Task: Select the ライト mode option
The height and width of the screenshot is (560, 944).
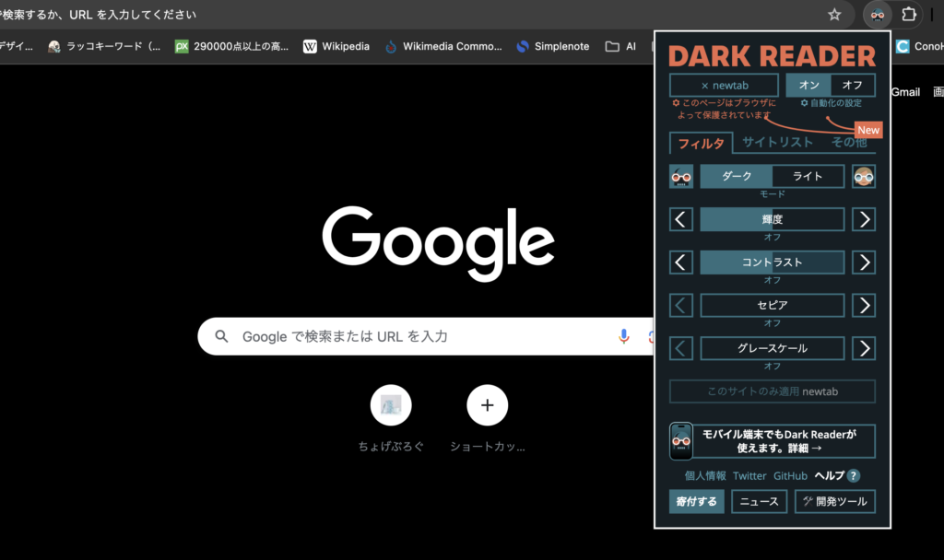Action: pos(808,176)
